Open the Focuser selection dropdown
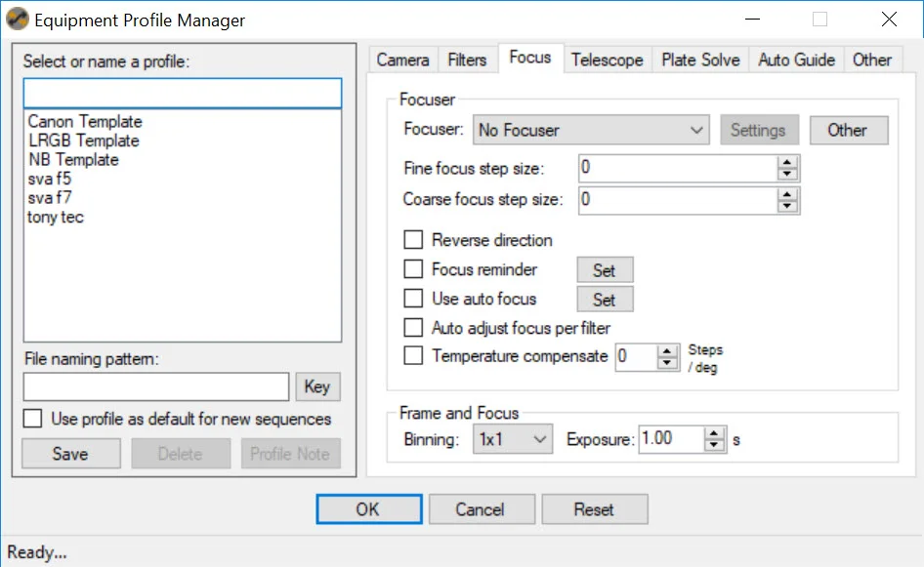The height and width of the screenshot is (567, 924). (x=591, y=130)
